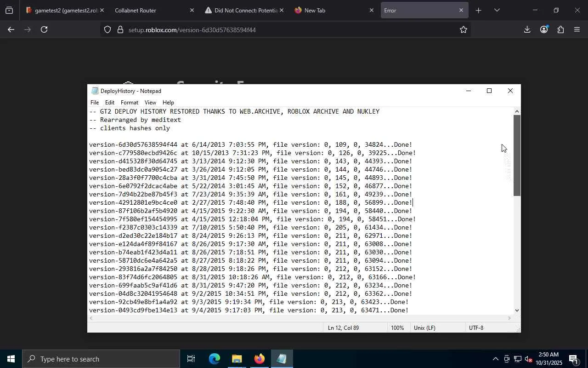Screen dimensions: 588x368
Task: Click the taskbar clock showing 2:50 AM
Action: pyautogui.click(x=548, y=359)
